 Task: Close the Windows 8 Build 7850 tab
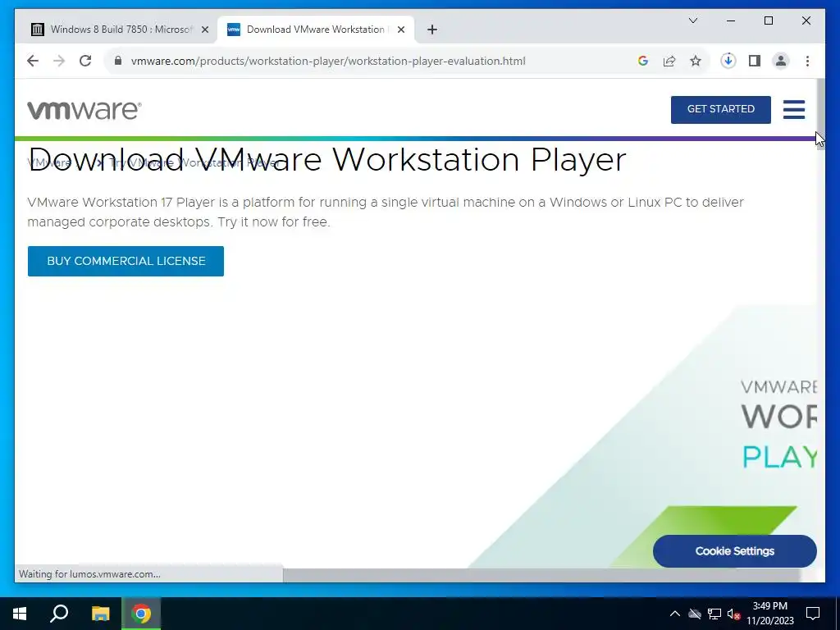(x=204, y=30)
